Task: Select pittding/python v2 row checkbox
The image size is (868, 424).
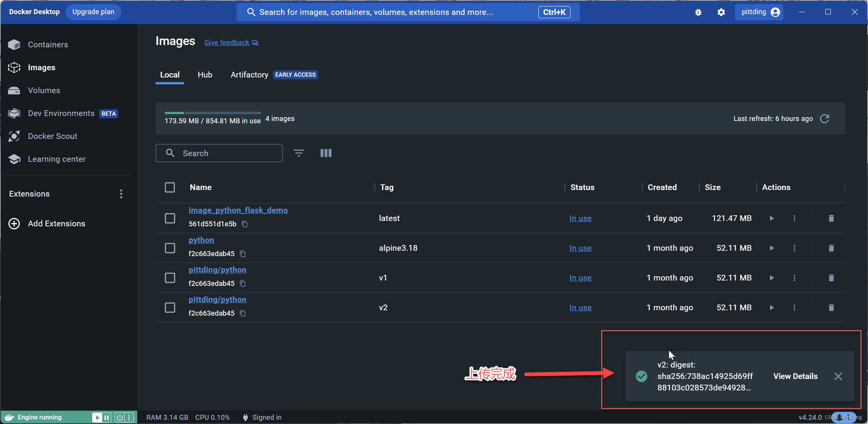Action: pos(170,308)
